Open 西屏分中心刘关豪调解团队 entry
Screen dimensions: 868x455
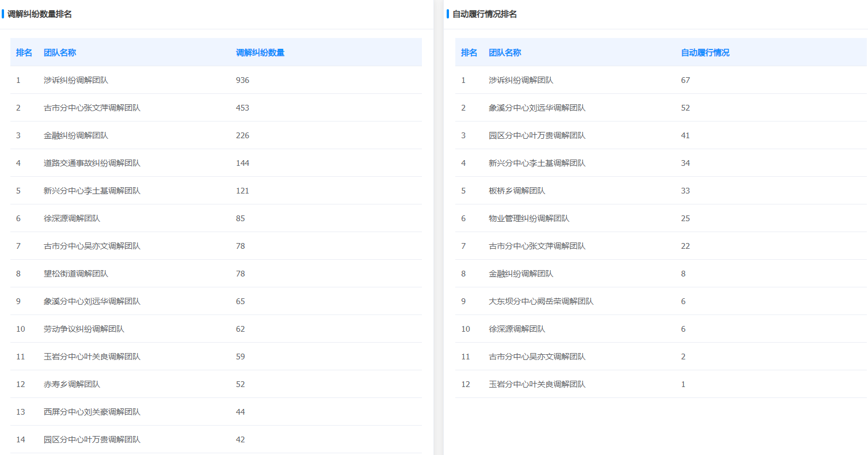point(92,412)
